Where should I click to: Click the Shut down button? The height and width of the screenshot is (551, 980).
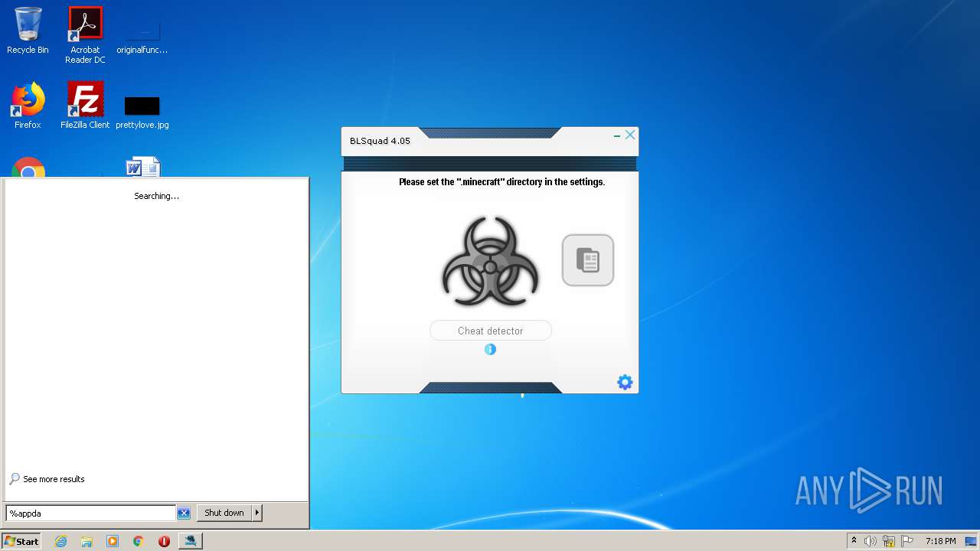click(x=224, y=513)
